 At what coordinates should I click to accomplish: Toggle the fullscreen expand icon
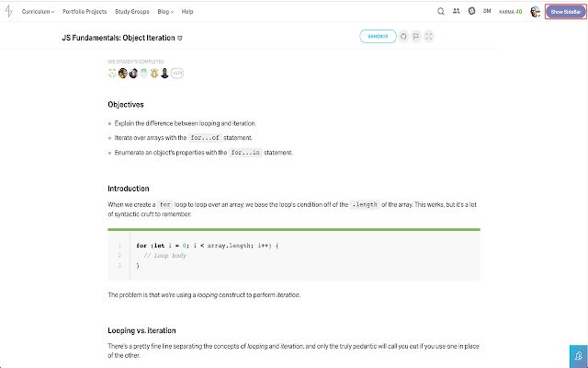429,37
